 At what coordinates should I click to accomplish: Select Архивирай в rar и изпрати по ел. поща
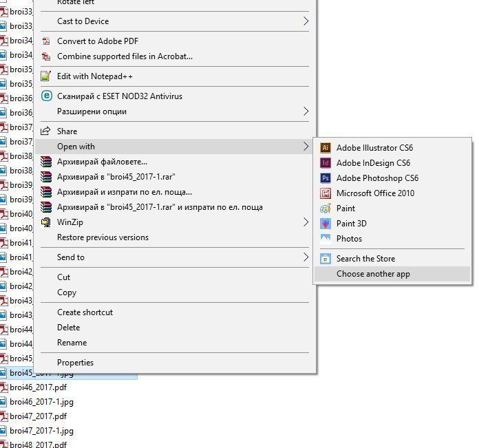pos(175,207)
